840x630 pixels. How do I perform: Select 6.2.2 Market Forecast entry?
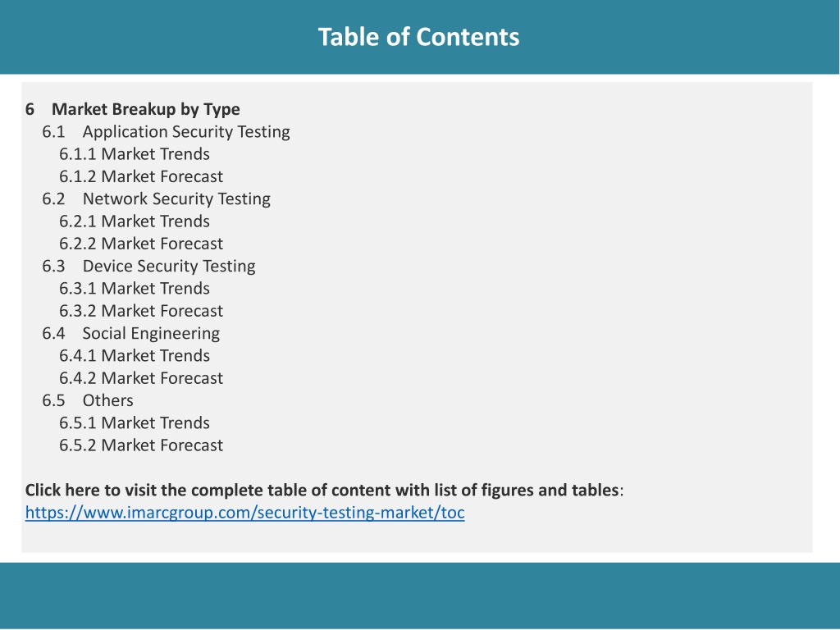(141, 244)
